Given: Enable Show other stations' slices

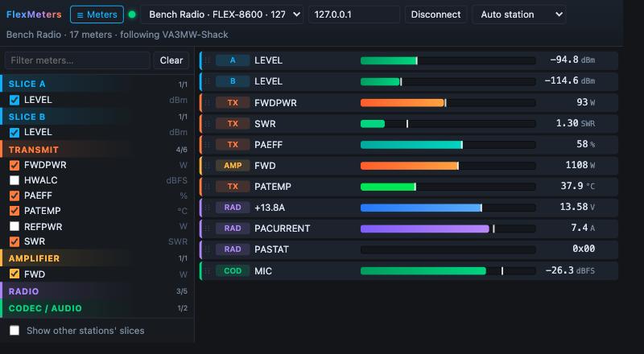Looking at the screenshot, I should 14,330.
